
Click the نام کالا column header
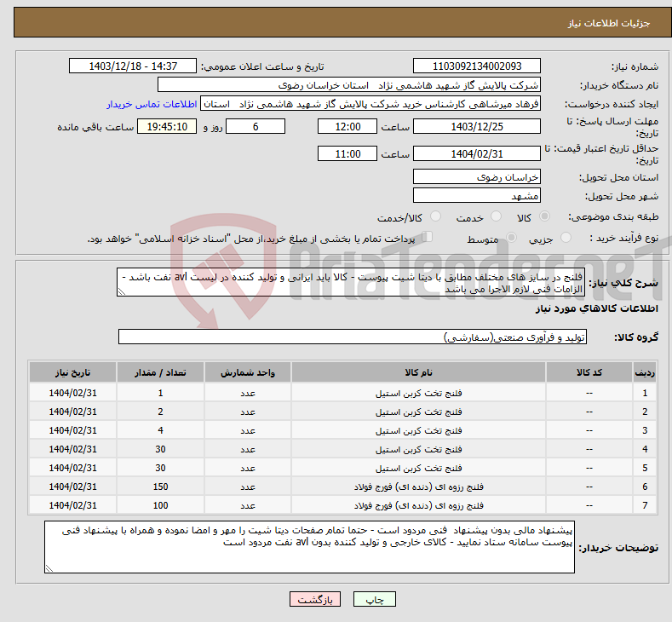point(418,372)
